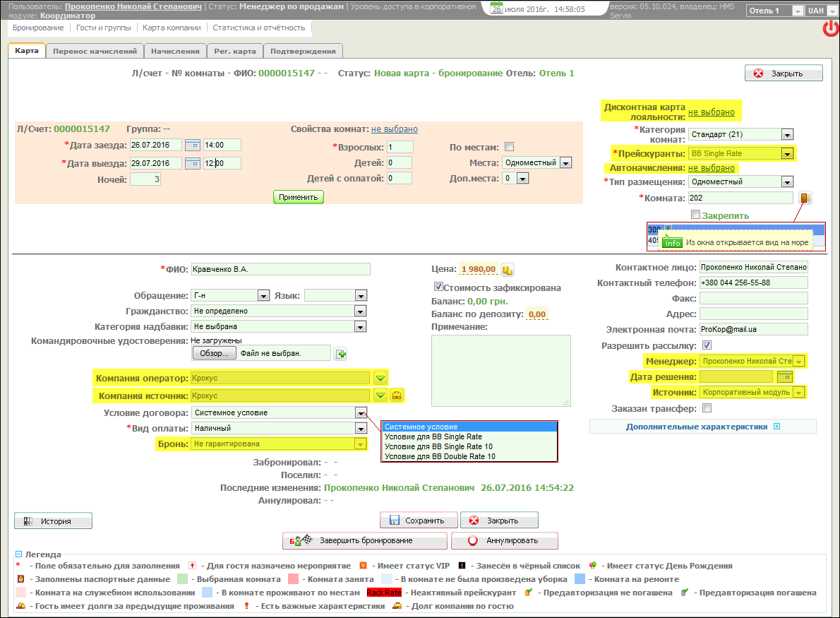Click the green plus add file icon
Image resolution: width=840 pixels, height=618 pixels.
click(341, 353)
